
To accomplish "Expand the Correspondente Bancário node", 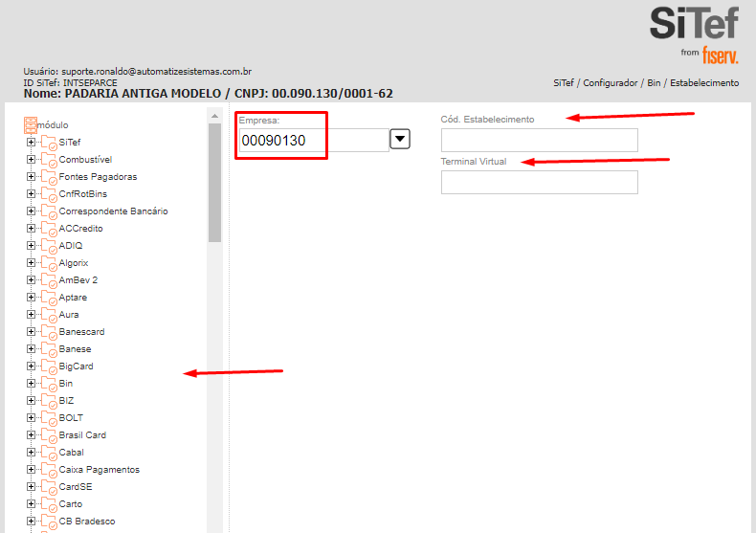I will coord(31,211).
